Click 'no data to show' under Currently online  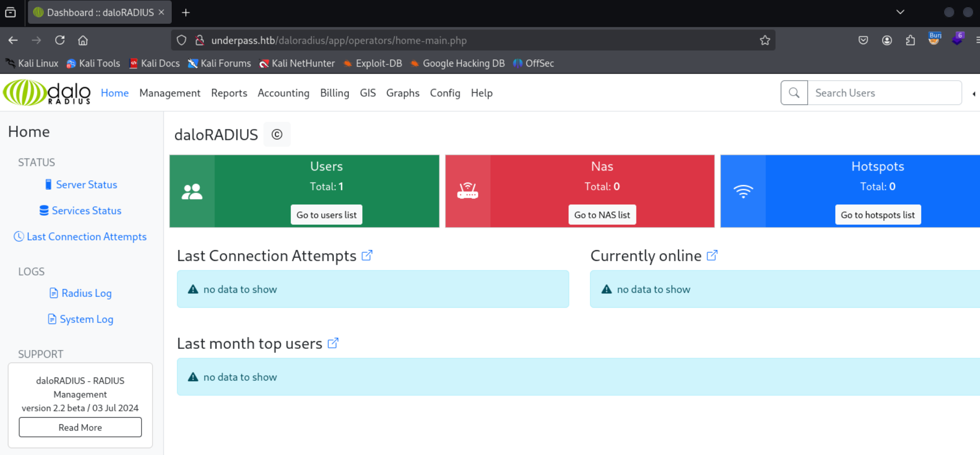pos(654,289)
